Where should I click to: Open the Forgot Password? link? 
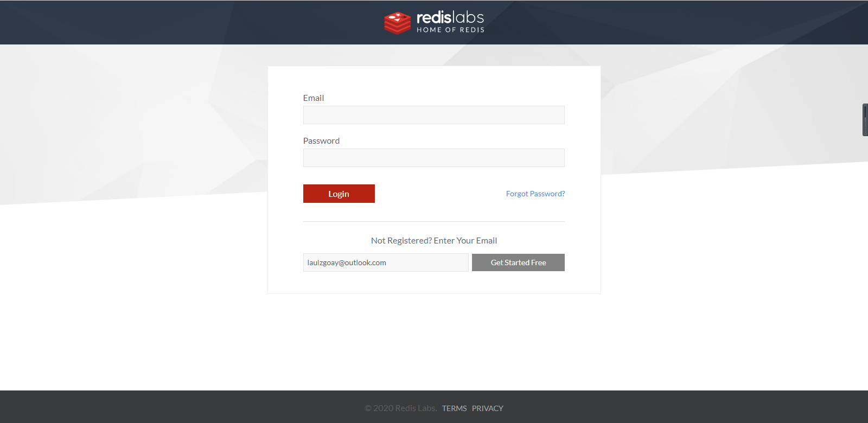[535, 194]
